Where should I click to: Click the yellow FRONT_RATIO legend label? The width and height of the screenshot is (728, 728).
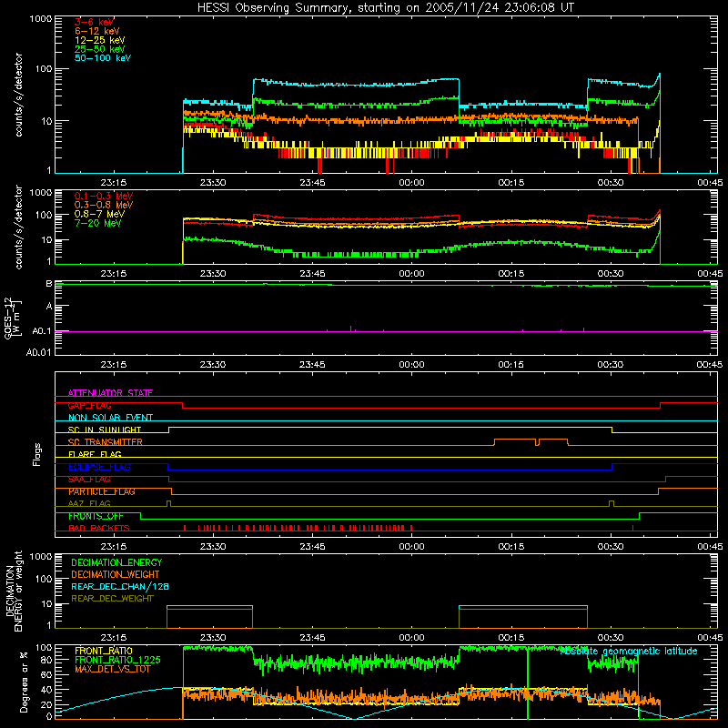click(104, 651)
